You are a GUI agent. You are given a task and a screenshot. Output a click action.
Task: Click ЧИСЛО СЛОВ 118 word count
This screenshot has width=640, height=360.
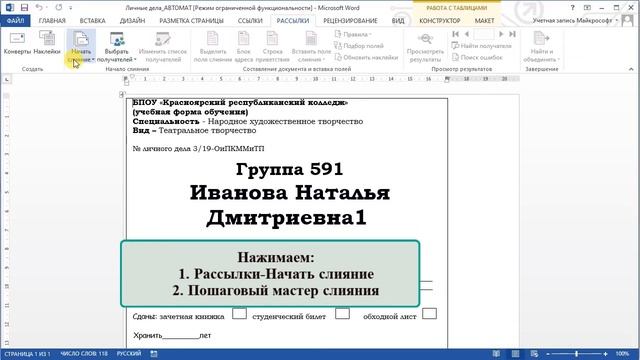84,354
